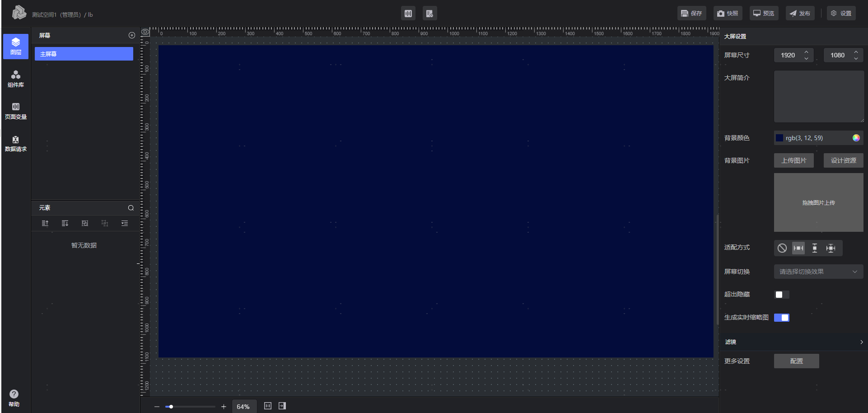This screenshot has height=413, width=868.
Task: Click the add screen plus icon beside 屏幕
Action: coord(132,35)
